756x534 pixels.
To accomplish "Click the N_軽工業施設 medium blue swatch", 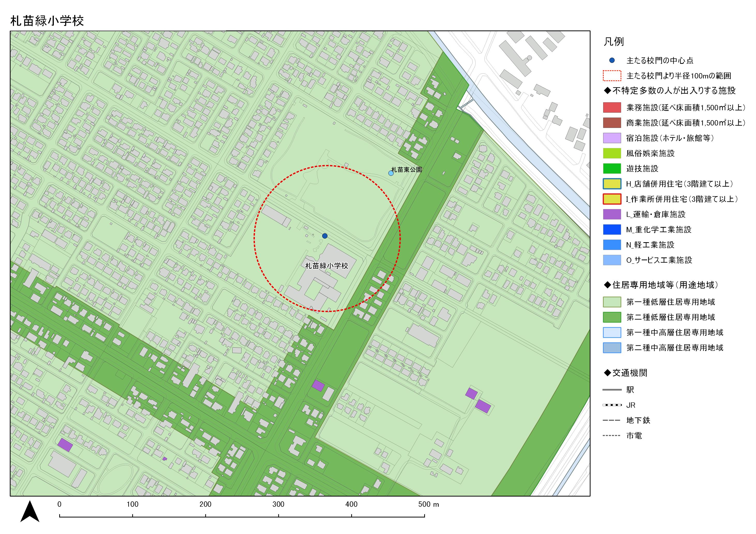I will pos(612,245).
